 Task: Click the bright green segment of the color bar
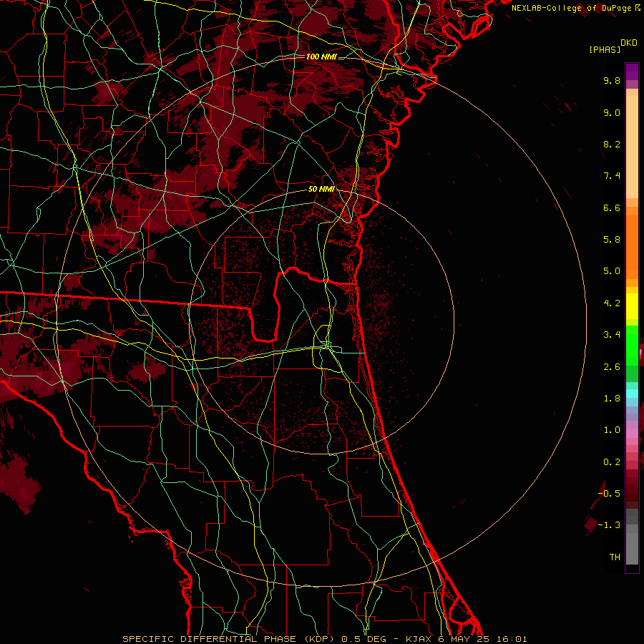632,345
